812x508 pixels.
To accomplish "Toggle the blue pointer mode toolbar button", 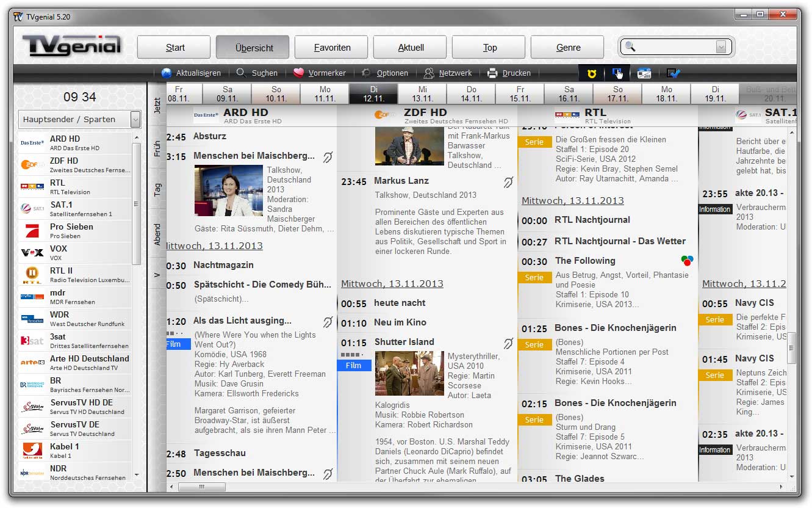I will pos(617,73).
